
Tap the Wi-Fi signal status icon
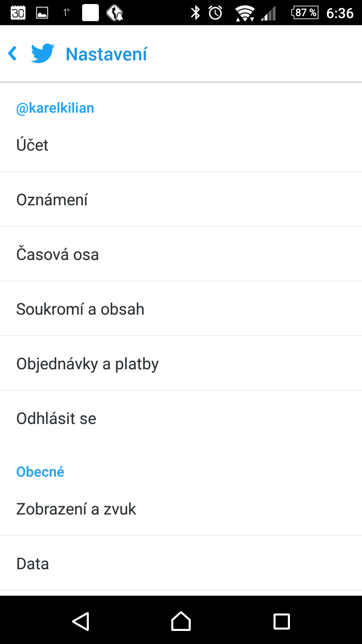[x=245, y=13]
